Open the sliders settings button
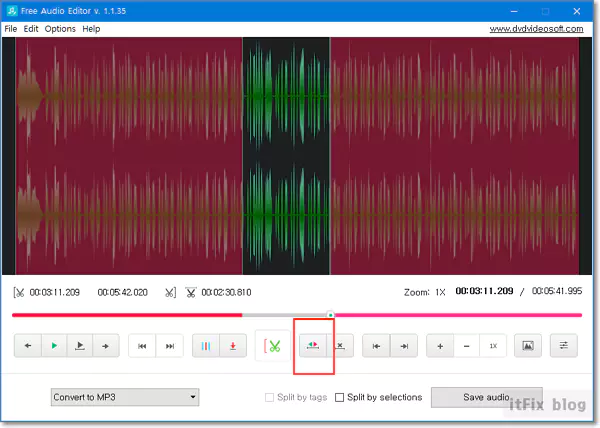 point(563,346)
